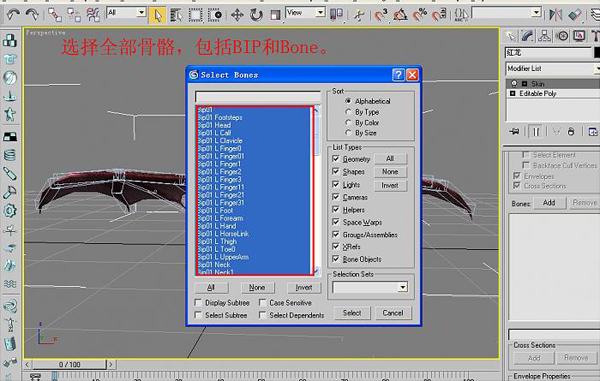Click the Help button in Select Bones
This screenshot has height=381, width=600.
pos(398,75)
